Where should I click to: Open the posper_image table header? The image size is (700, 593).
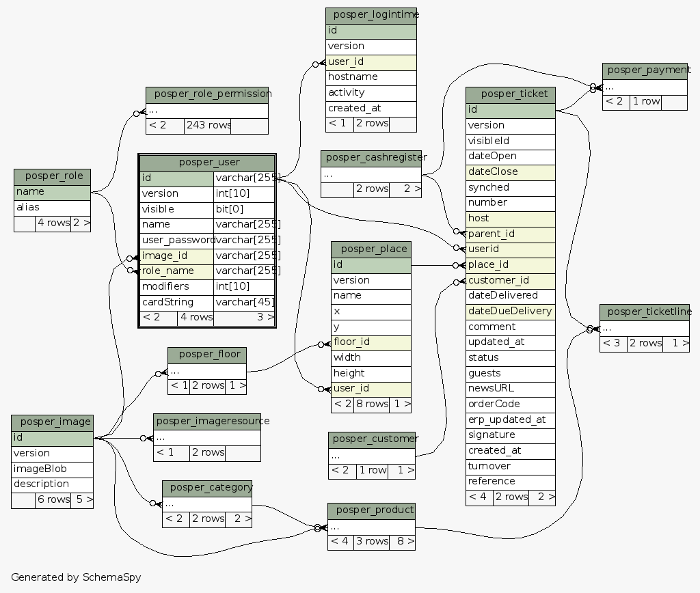[x=52, y=422]
